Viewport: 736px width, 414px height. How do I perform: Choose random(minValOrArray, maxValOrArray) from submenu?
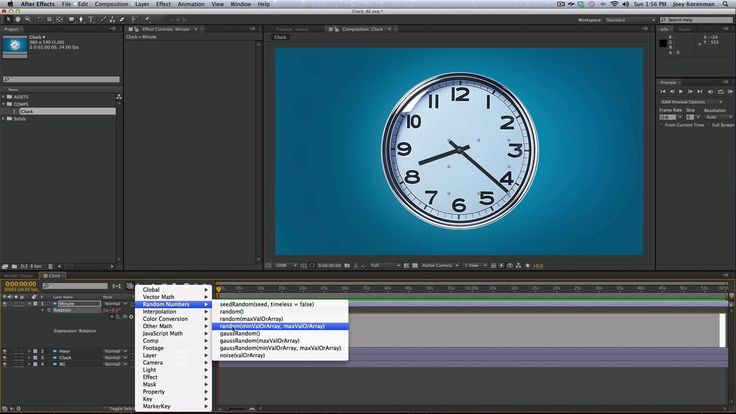(272, 326)
